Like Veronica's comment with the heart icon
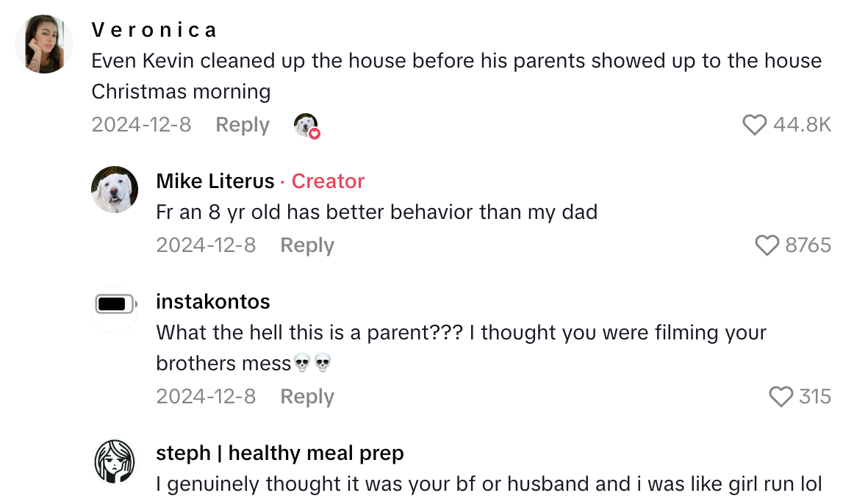 pyautogui.click(x=754, y=126)
